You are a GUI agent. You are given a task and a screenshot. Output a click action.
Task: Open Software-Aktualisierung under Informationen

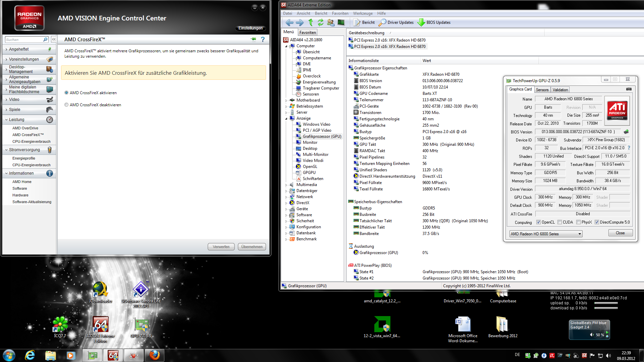click(32, 202)
